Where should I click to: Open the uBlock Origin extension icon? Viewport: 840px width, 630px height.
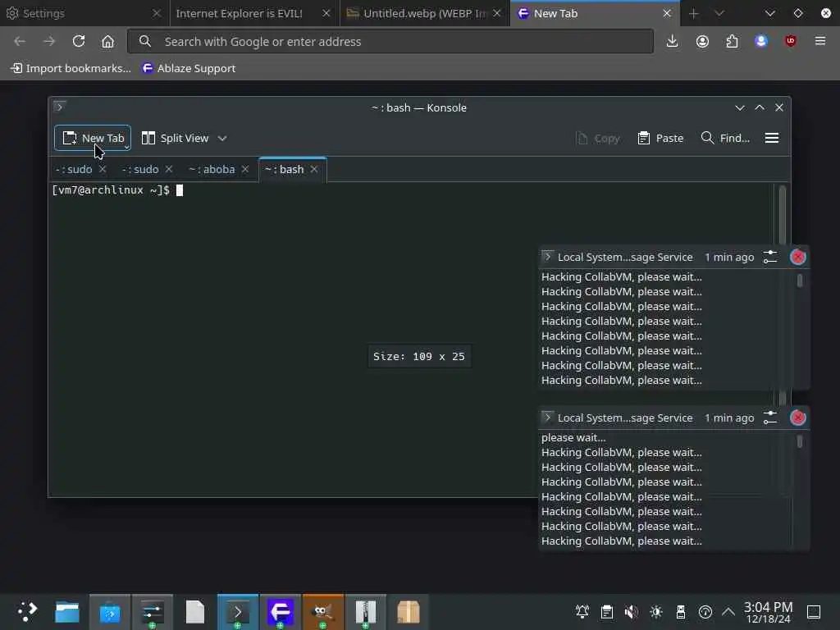[791, 41]
